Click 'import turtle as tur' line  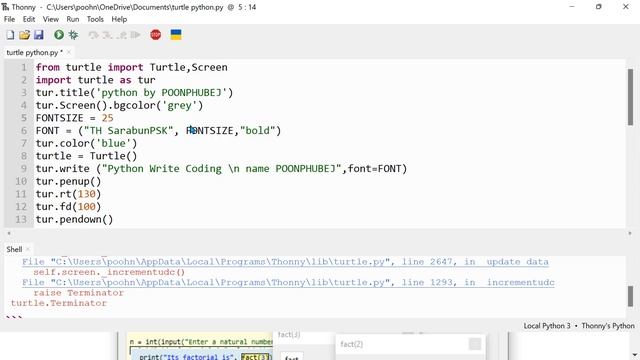[96, 80]
